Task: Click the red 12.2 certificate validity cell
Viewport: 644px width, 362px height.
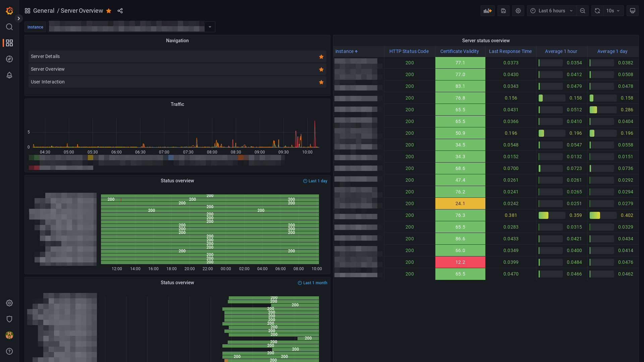Action: tap(460, 262)
